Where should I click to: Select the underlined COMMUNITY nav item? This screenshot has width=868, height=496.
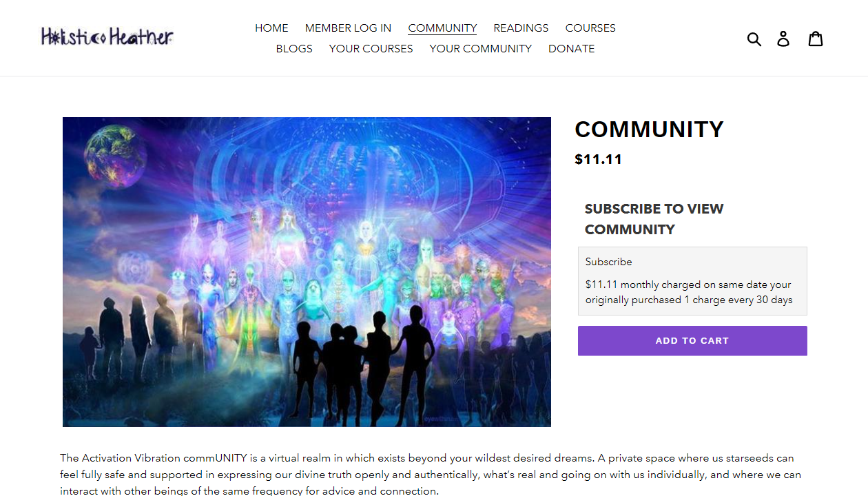tap(442, 28)
